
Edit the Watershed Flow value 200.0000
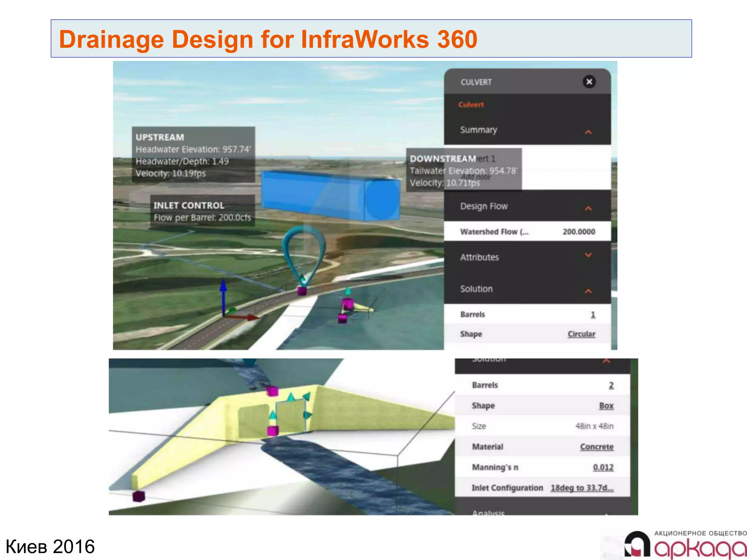point(578,232)
